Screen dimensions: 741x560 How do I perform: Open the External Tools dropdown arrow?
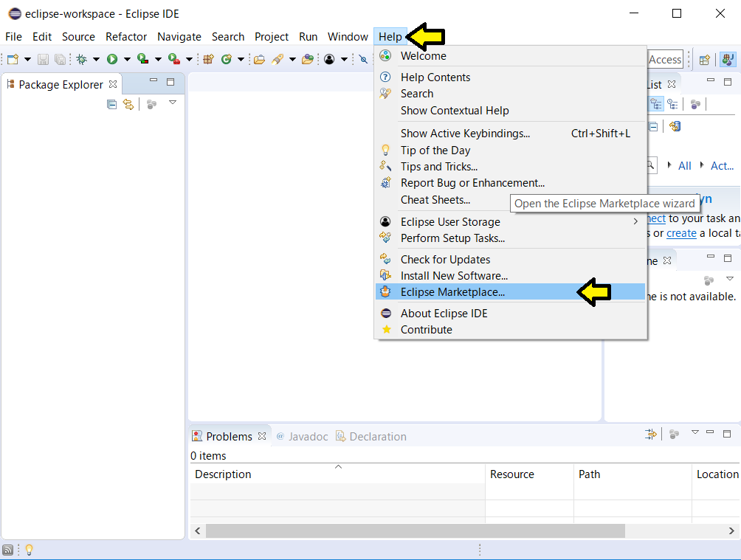[189, 60]
